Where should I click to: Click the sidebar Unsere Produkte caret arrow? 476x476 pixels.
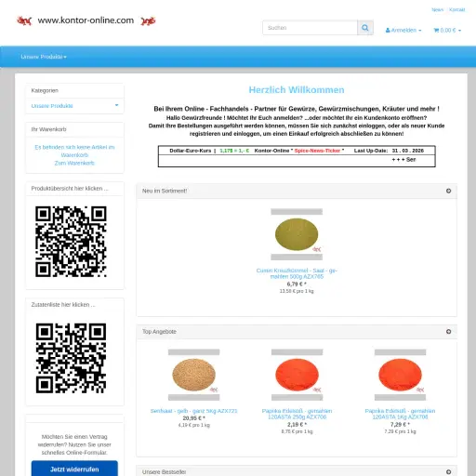coord(116,105)
